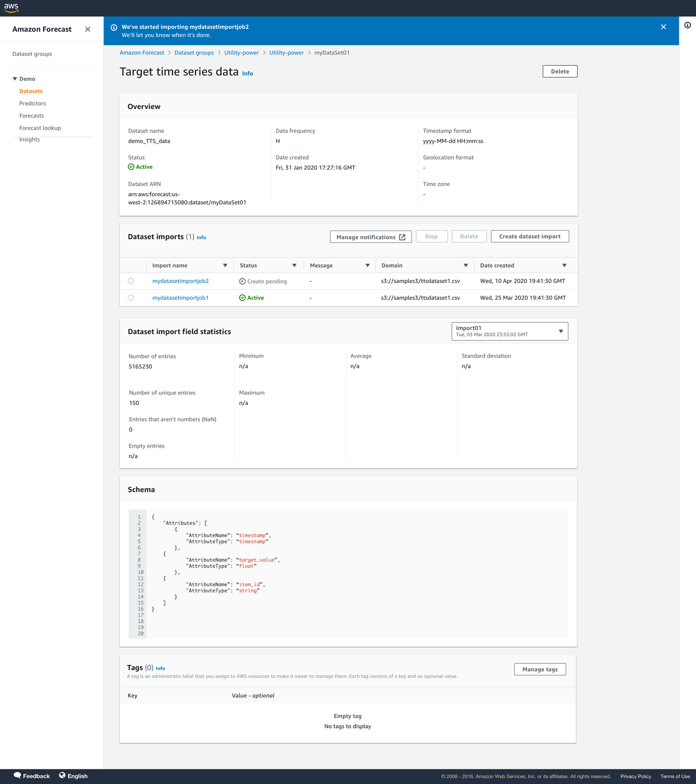Click the Dataset groups breadcrumb link
Viewport: 696px width, 784px height.
pyautogui.click(x=194, y=53)
